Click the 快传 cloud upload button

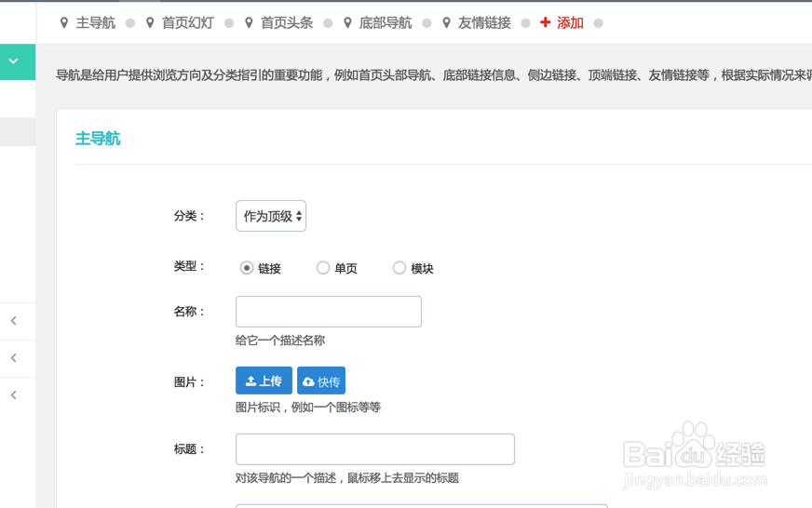tap(321, 381)
